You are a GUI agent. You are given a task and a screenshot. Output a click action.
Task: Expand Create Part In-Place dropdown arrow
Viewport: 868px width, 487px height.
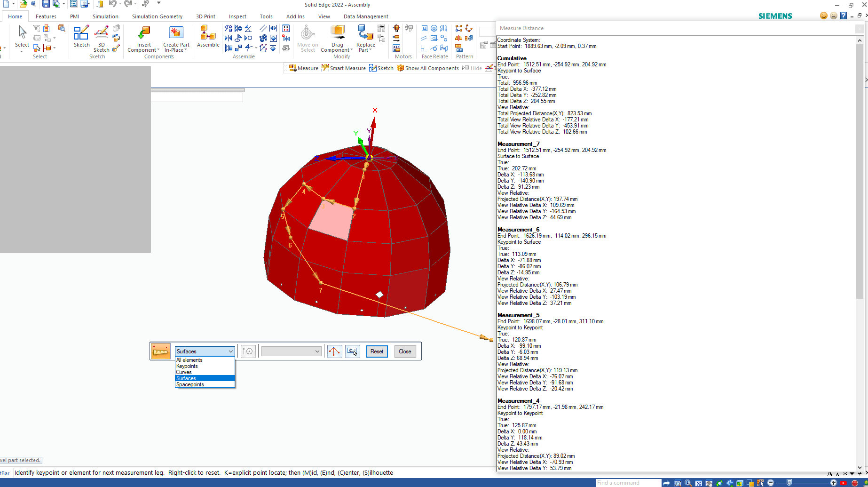(x=186, y=50)
